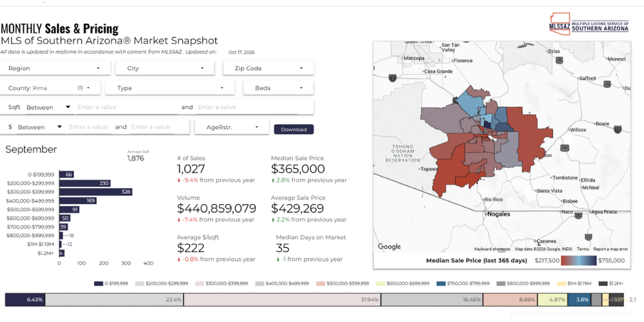The height and width of the screenshot is (322, 644).
Task: Open the Beds filter dropdown
Action: point(279,88)
